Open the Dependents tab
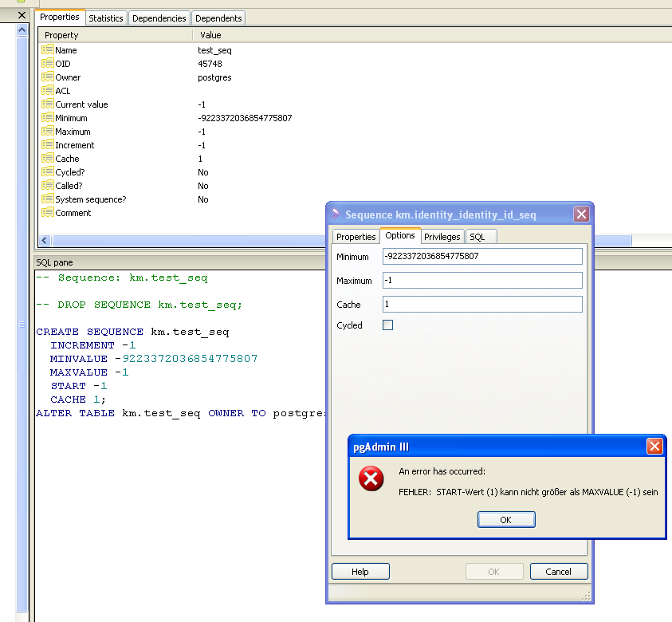Image resolution: width=672 pixels, height=622 pixels. click(218, 18)
